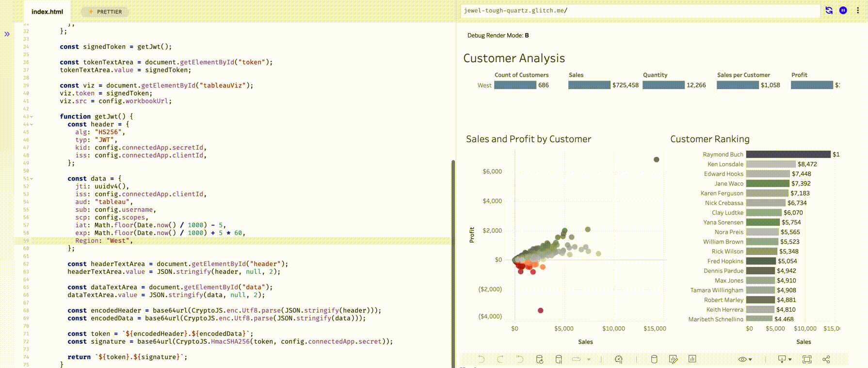Click the Tamara Willingham customer name
The image size is (868, 368).
(717, 290)
